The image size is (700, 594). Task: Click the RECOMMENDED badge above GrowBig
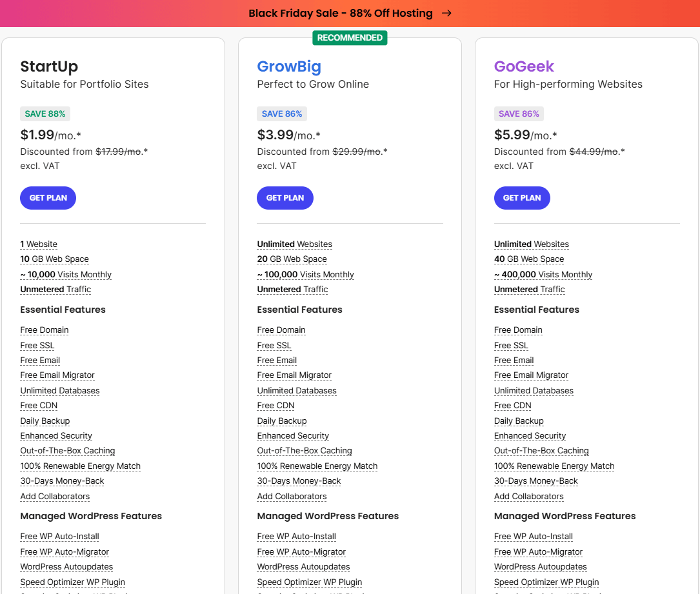pos(350,38)
